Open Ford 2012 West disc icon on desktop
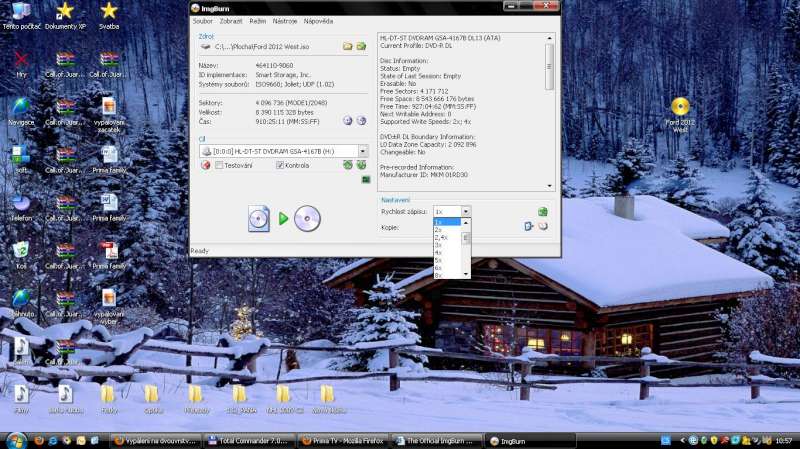Screen dimensions: 800x449 pyautogui.click(x=680, y=106)
